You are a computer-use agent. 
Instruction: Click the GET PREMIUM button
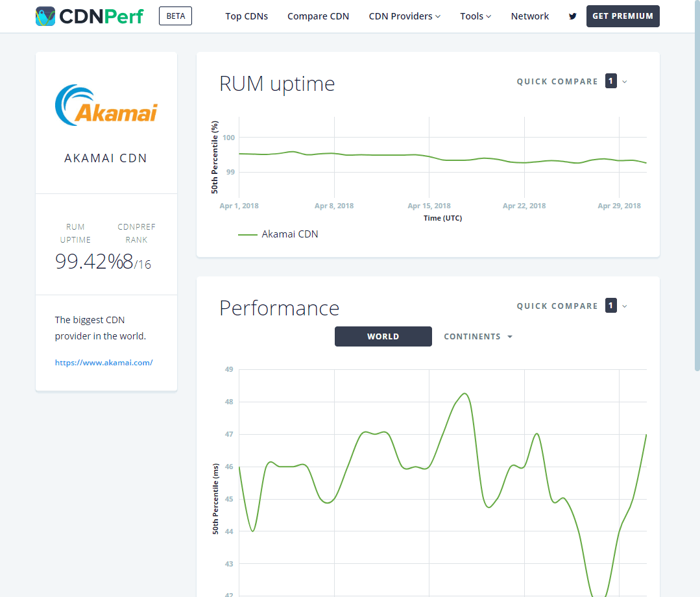coord(623,16)
